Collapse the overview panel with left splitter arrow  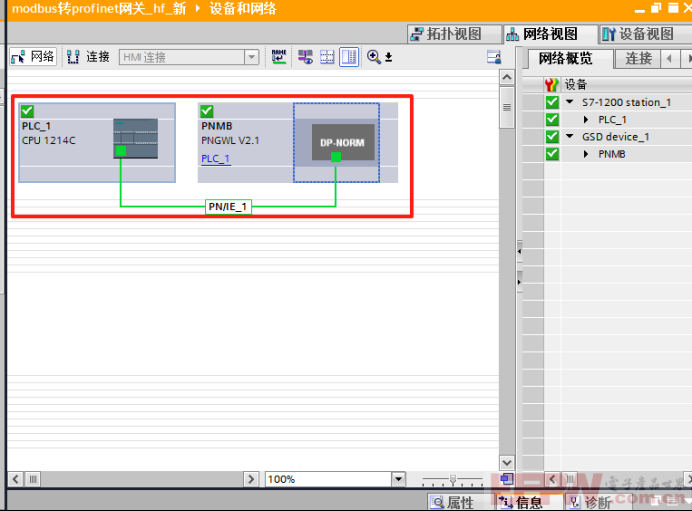pyautogui.click(x=519, y=252)
